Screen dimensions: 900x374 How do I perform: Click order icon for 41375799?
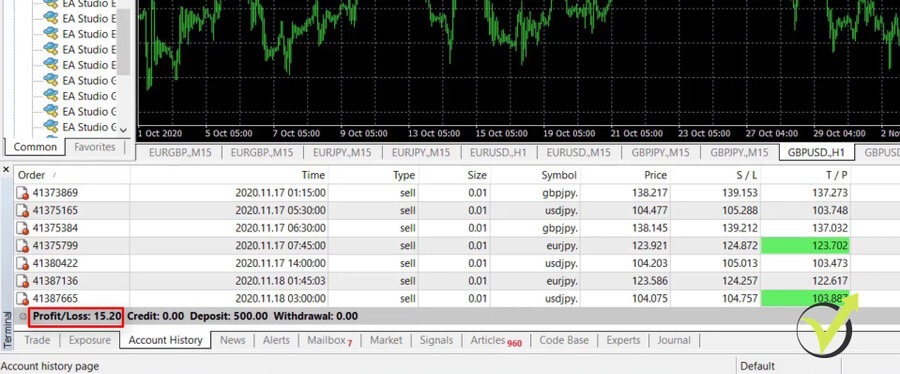tap(22, 246)
